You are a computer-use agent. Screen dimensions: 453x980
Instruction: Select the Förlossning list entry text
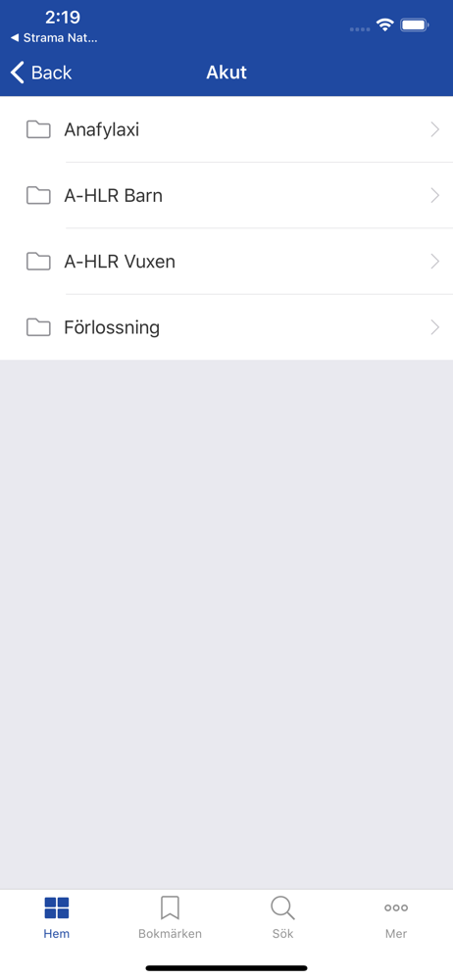point(112,327)
